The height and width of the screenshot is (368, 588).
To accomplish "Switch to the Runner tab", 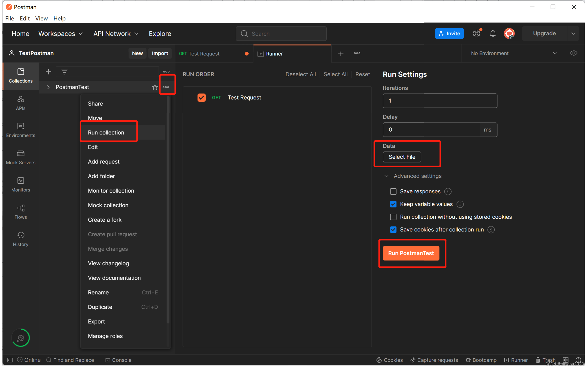I will pos(292,54).
